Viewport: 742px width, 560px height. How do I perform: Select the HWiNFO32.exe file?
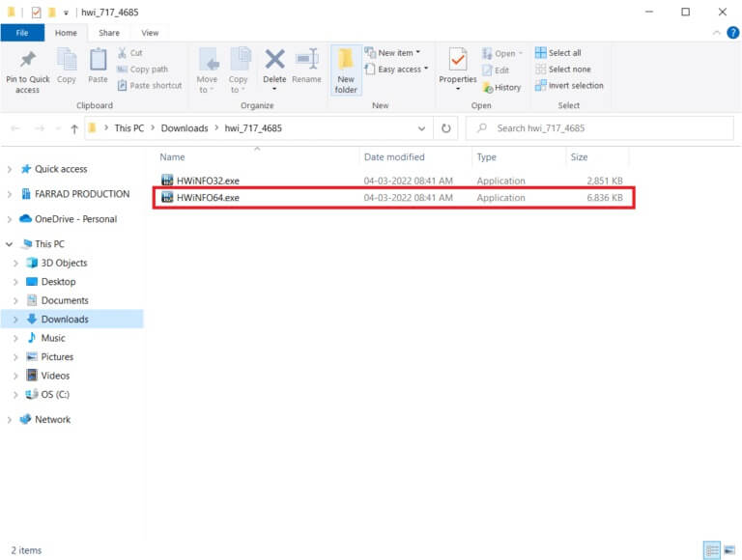392,181
